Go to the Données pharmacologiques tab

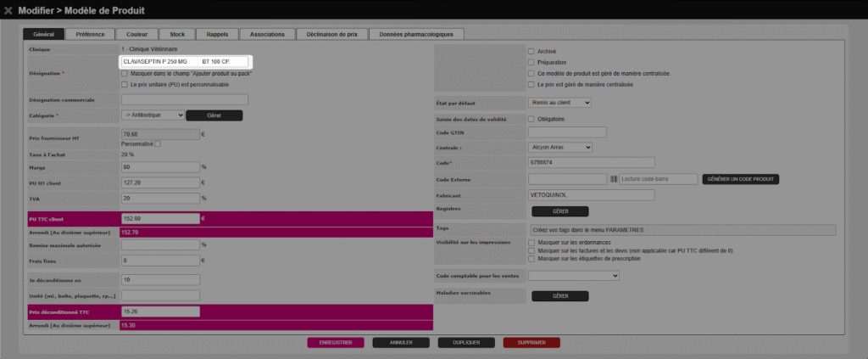[x=416, y=34]
